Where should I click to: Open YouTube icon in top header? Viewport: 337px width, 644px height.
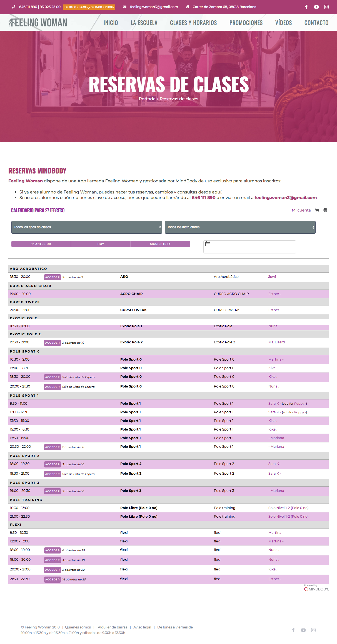coord(316,7)
